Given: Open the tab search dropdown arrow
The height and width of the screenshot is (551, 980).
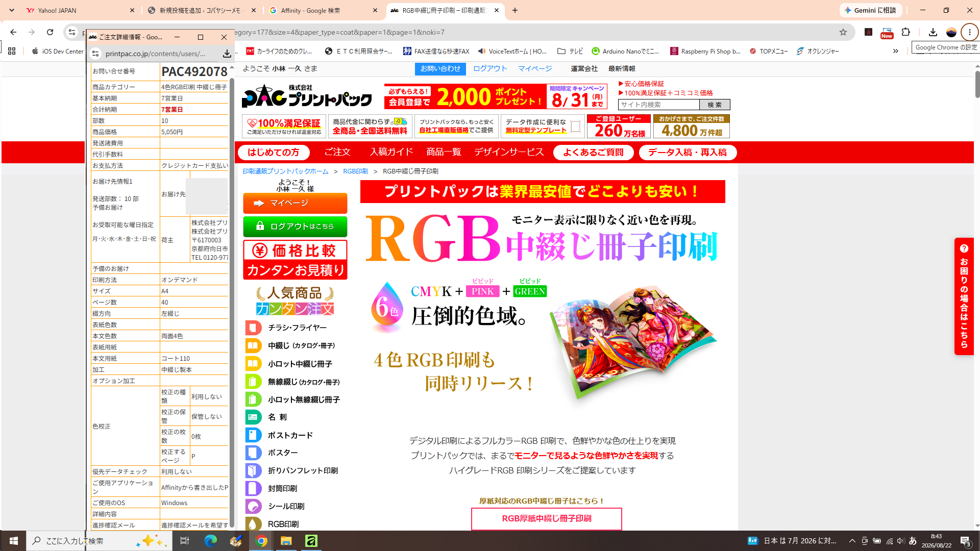Looking at the screenshot, I should pyautogui.click(x=12, y=10).
